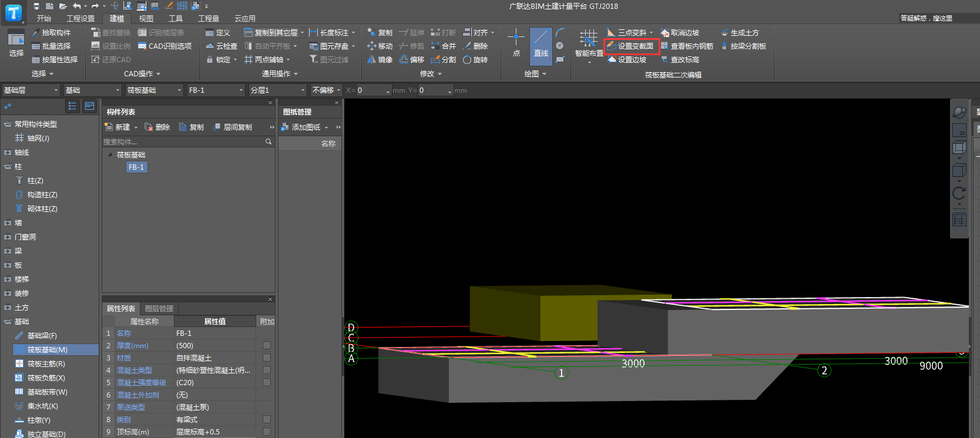Click 设置变截面 set variable section
This screenshot has height=438, width=980.
[x=630, y=46]
